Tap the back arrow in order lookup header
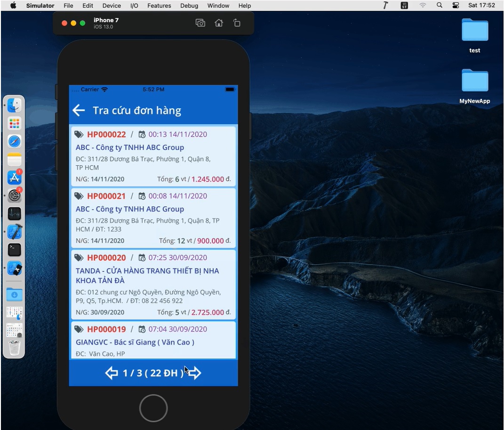Viewport: 504px width, 430px height. tap(79, 110)
